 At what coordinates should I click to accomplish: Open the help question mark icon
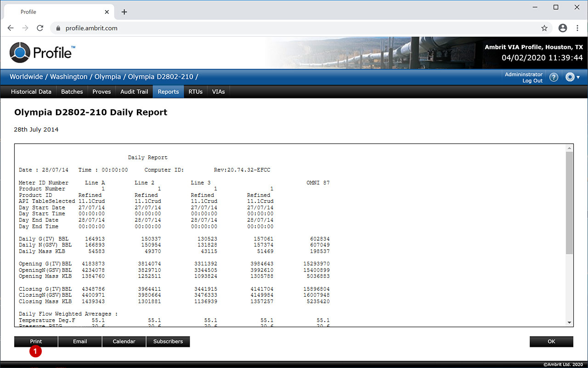tap(554, 77)
